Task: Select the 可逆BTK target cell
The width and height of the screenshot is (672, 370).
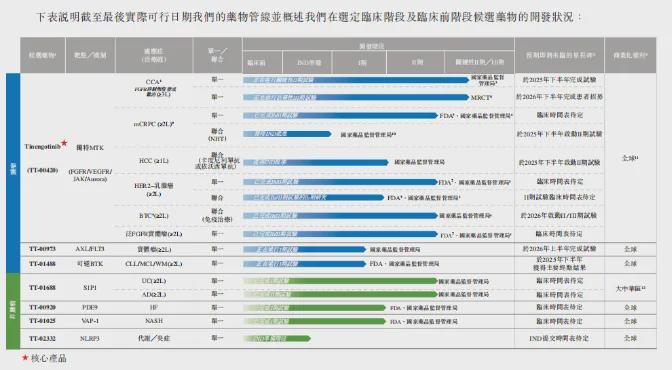Action: (x=90, y=264)
